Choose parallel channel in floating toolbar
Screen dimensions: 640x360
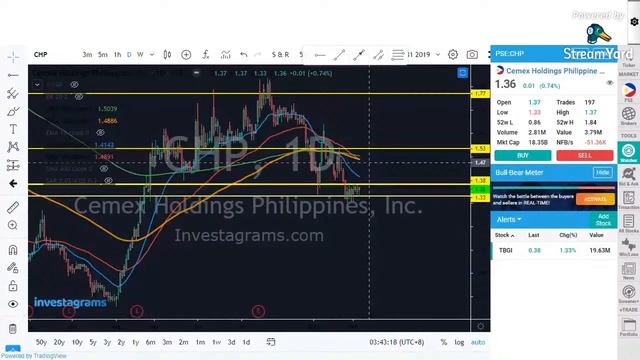coord(378,55)
